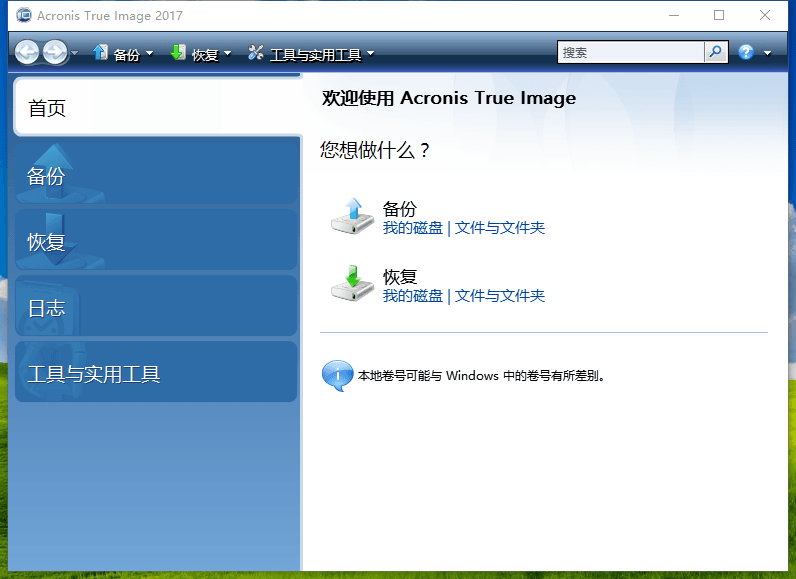Click the backup disk icon with blue arrow
Screen dimensions: 796x579
[352, 217]
